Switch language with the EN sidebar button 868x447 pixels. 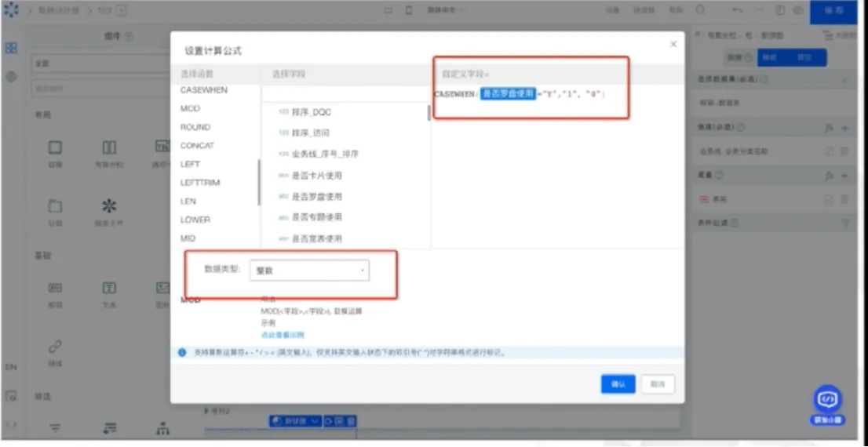(11, 367)
